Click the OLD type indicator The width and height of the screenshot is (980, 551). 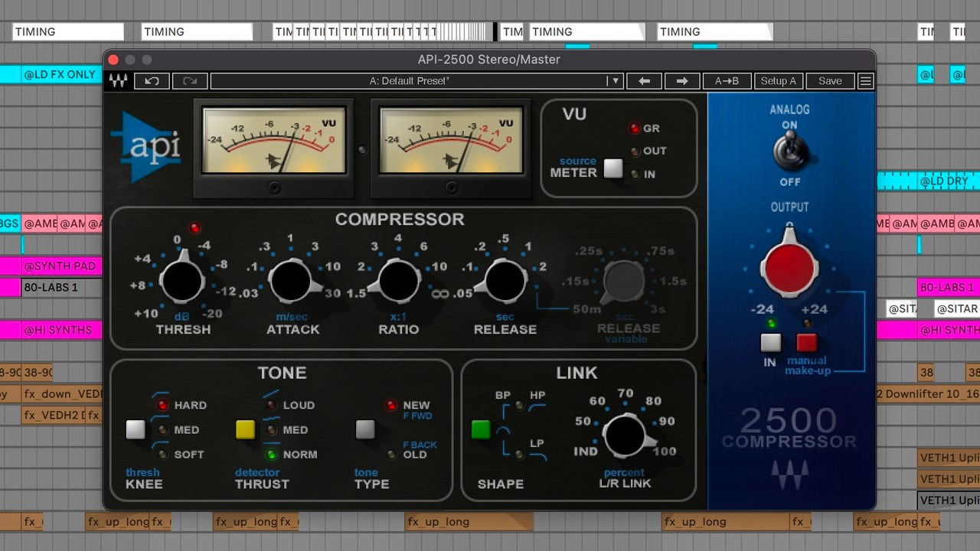[x=391, y=455]
